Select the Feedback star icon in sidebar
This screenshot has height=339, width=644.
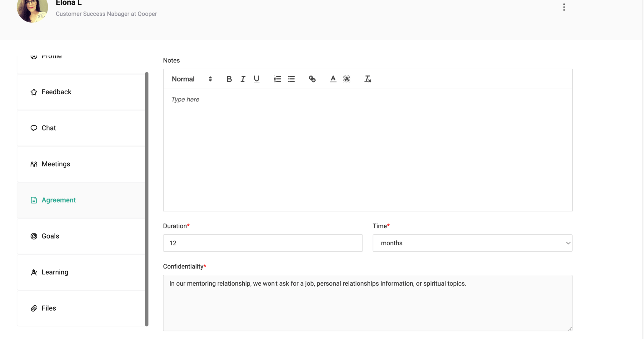[x=34, y=92]
